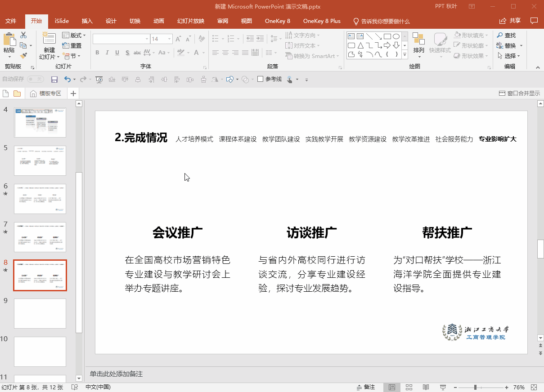This screenshot has width=544, height=392.
Task: Open the 替换 replace dropdown arrow
Action: click(x=521, y=45)
